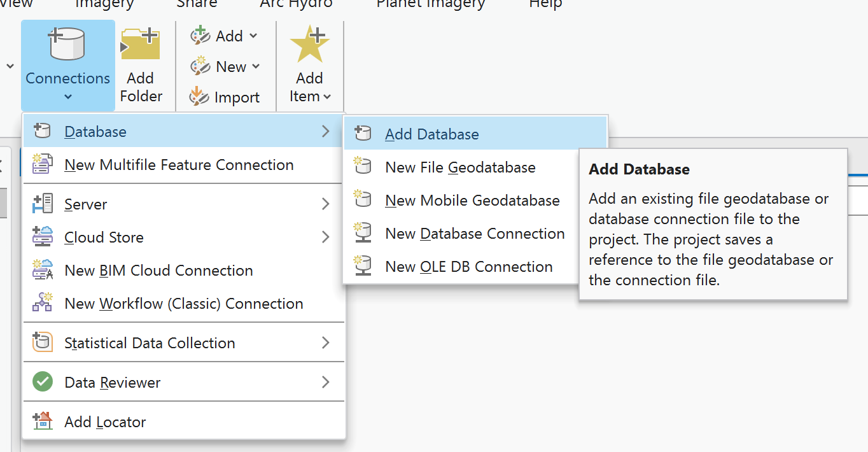The image size is (868, 452).
Task: Expand the Add Item dropdown arrow
Action: (x=327, y=97)
